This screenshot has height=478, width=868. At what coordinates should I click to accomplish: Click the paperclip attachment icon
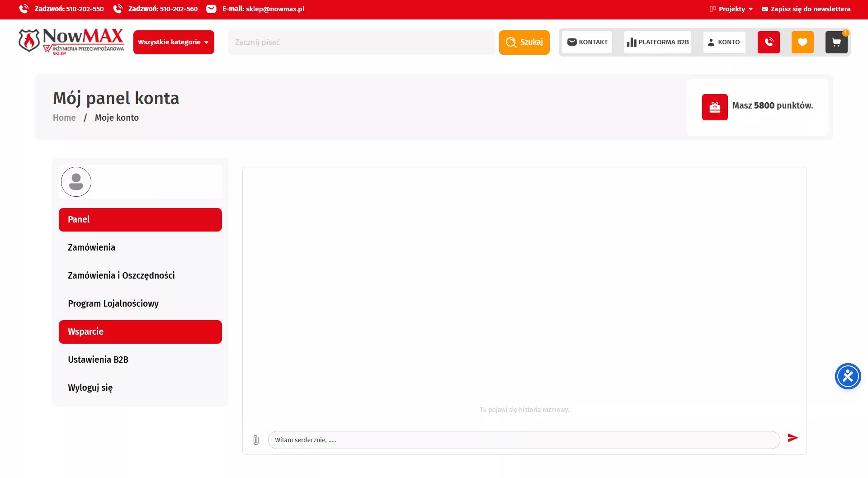pos(256,440)
